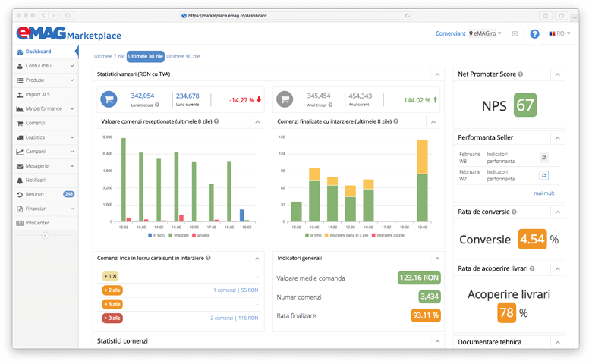This screenshot has height=364, width=592.
Task: Open the eMAG.ro marketplace dropdown
Action: coord(485,33)
